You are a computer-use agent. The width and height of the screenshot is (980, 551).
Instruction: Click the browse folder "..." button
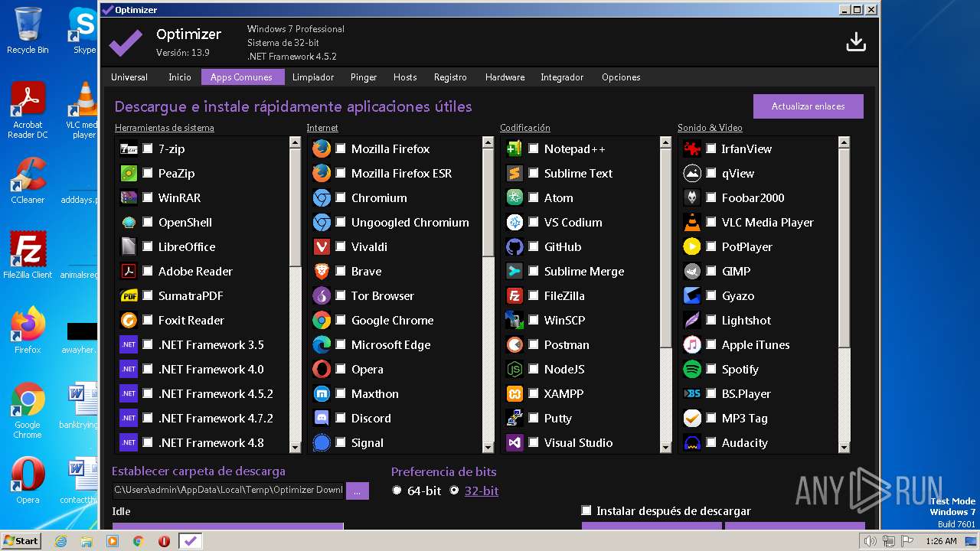coord(358,491)
